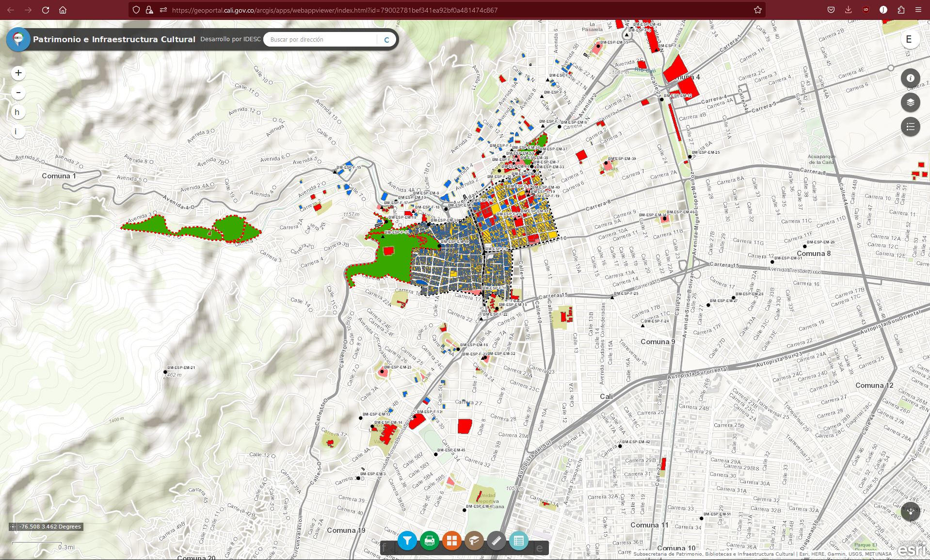Click the 'Patrimonio e Infraestructura Cultural' title
Image resolution: width=930 pixels, height=560 pixels.
[x=114, y=39]
